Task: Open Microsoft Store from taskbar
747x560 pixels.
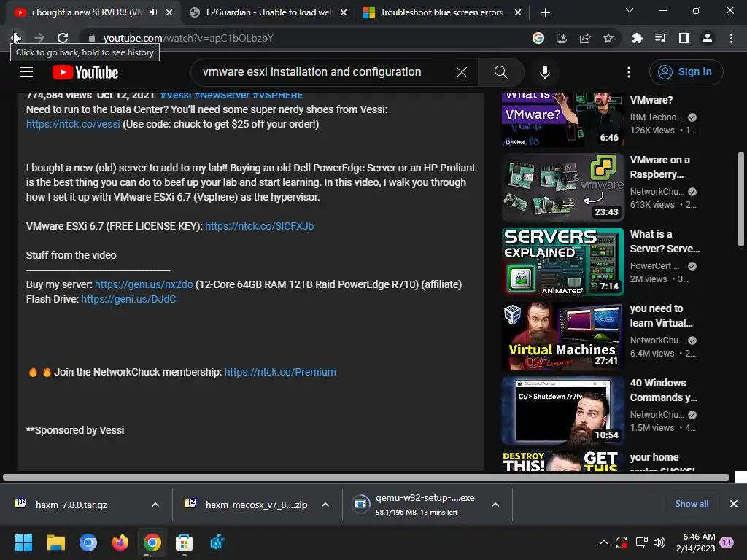Action: 184,542
